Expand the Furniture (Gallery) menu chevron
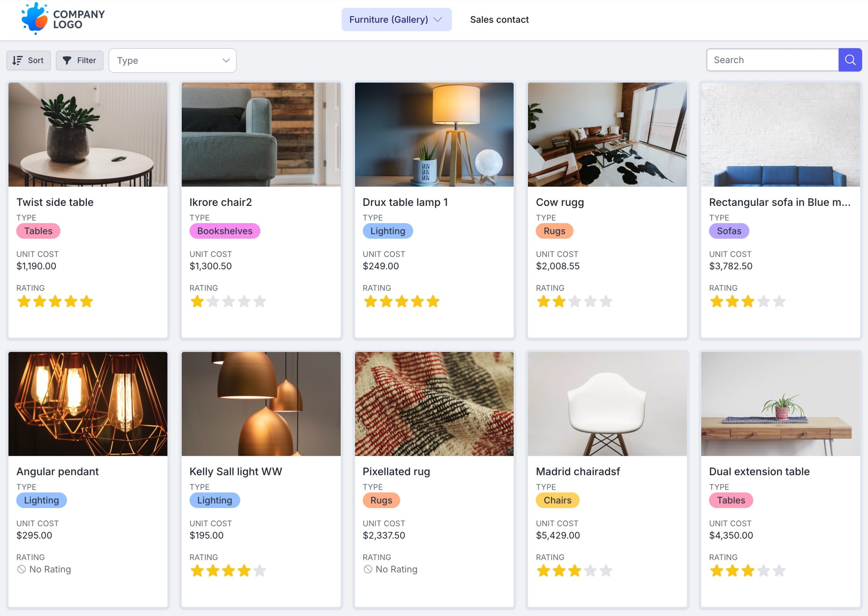This screenshot has width=868, height=616. click(x=438, y=19)
